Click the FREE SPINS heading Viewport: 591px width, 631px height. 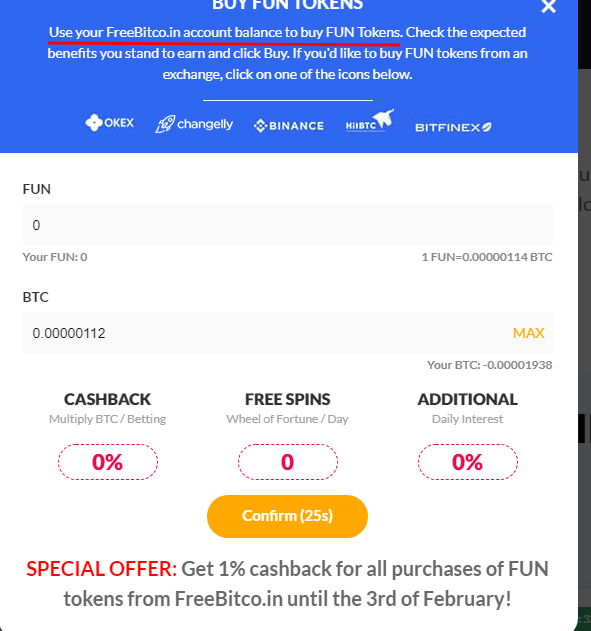click(287, 399)
